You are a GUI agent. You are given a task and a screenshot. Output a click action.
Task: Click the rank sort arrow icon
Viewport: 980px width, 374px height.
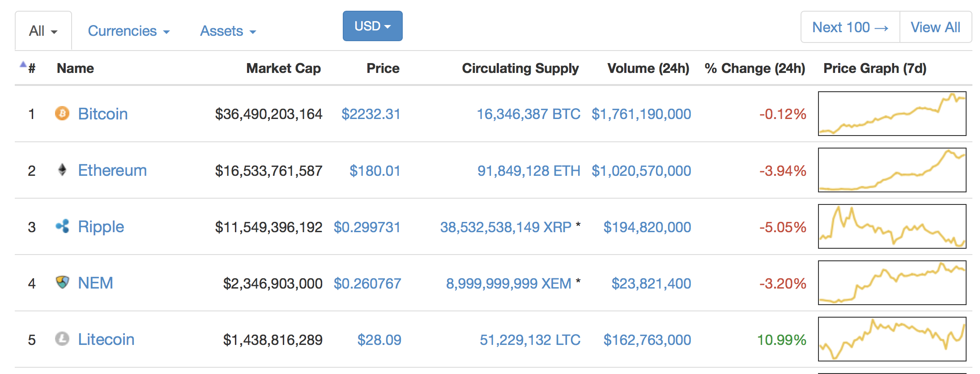point(23,65)
